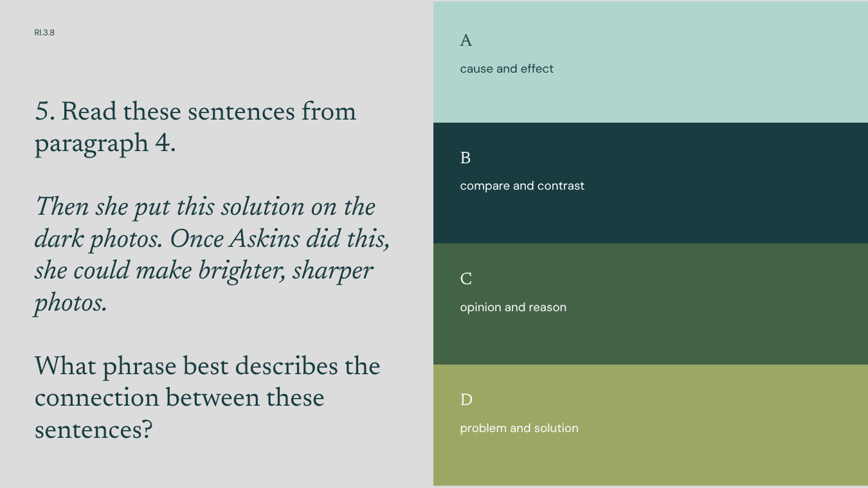
Task: Click the RI.3.8 standard label
Action: [44, 33]
